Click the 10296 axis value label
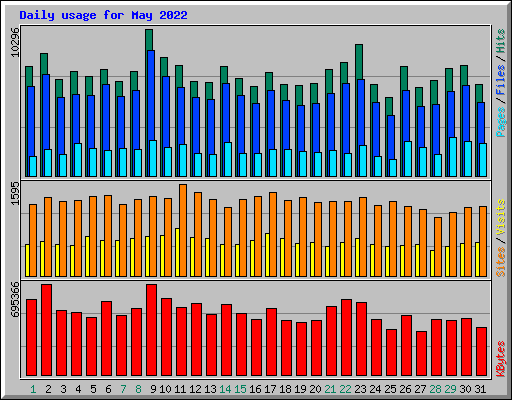The width and height of the screenshot is (512, 400). pos(15,42)
